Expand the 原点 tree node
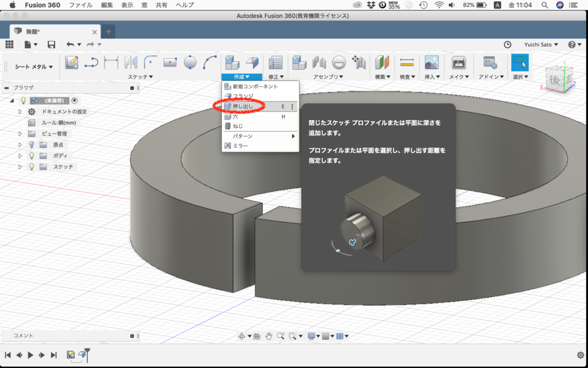 20,144
